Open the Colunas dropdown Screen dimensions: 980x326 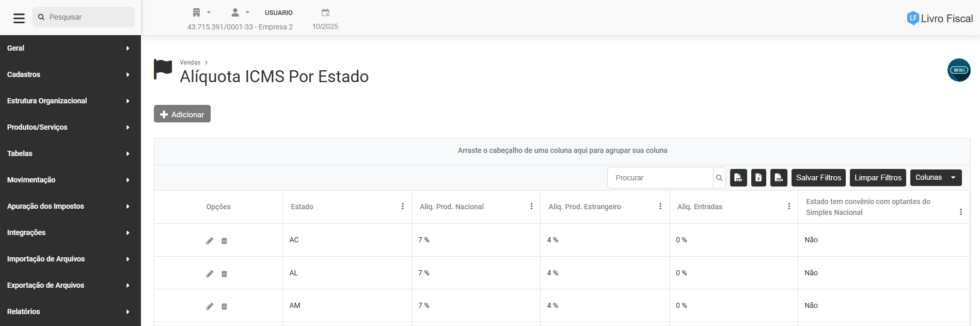coord(936,178)
